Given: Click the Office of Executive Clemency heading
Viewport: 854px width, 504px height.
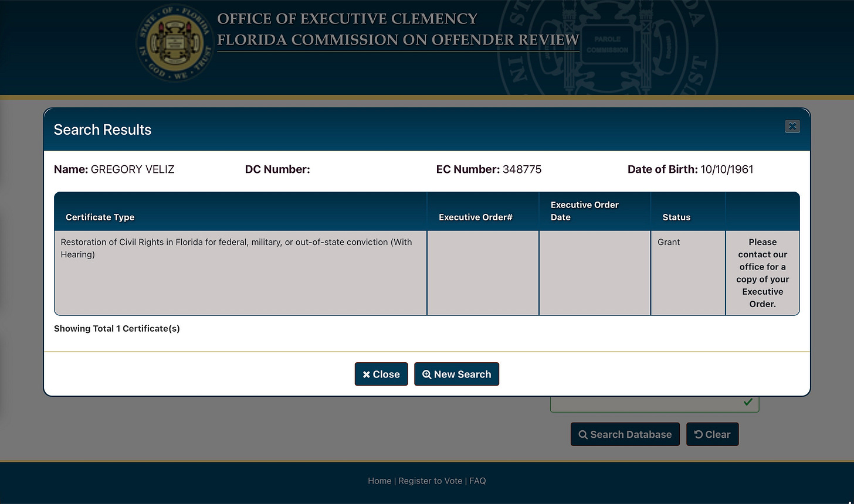Looking at the screenshot, I should [347, 19].
